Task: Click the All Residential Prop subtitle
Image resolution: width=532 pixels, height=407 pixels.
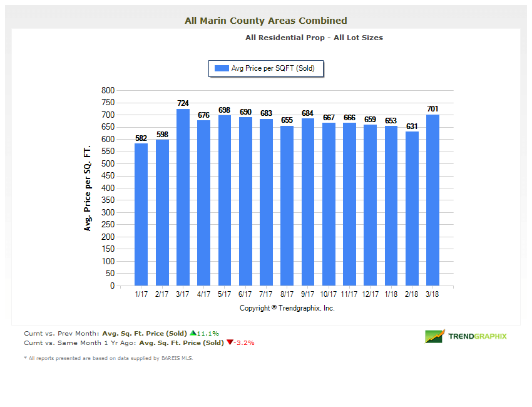Action: pyautogui.click(x=314, y=38)
